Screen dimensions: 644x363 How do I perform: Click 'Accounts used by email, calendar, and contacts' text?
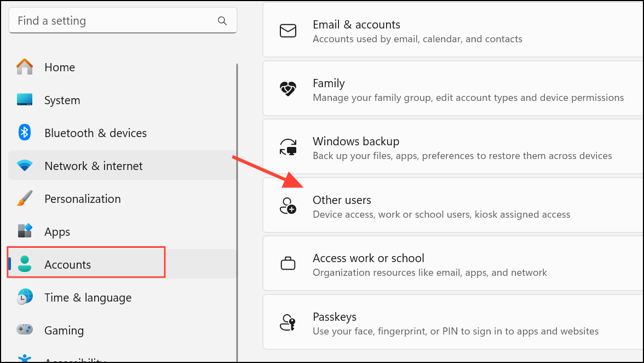pos(417,39)
